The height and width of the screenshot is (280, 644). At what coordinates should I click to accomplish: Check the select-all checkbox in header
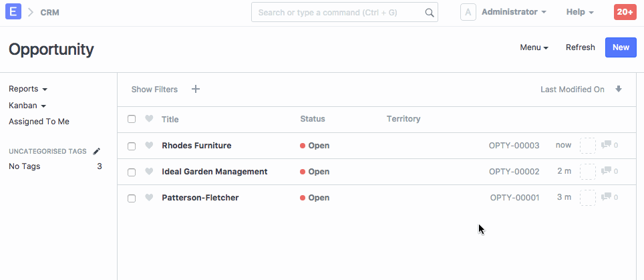(132, 119)
